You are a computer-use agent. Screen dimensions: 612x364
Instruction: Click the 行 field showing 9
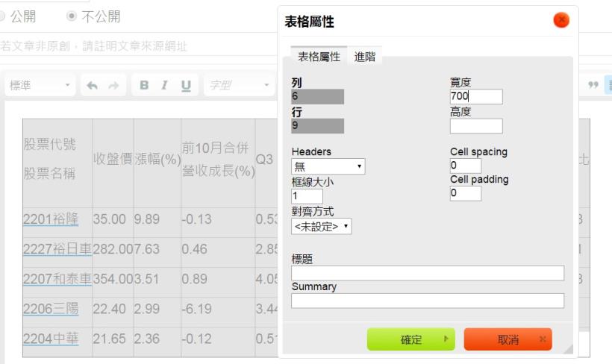click(318, 126)
